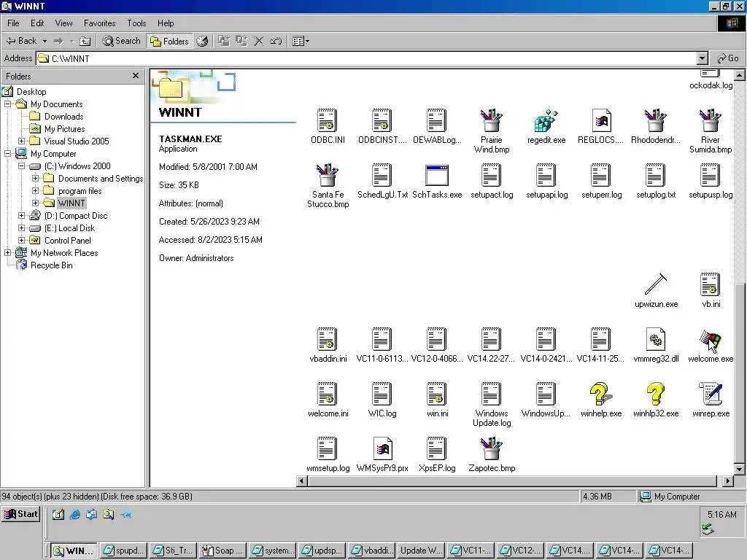Switch to Update W... taskbar button
747x560 pixels.
(420, 551)
